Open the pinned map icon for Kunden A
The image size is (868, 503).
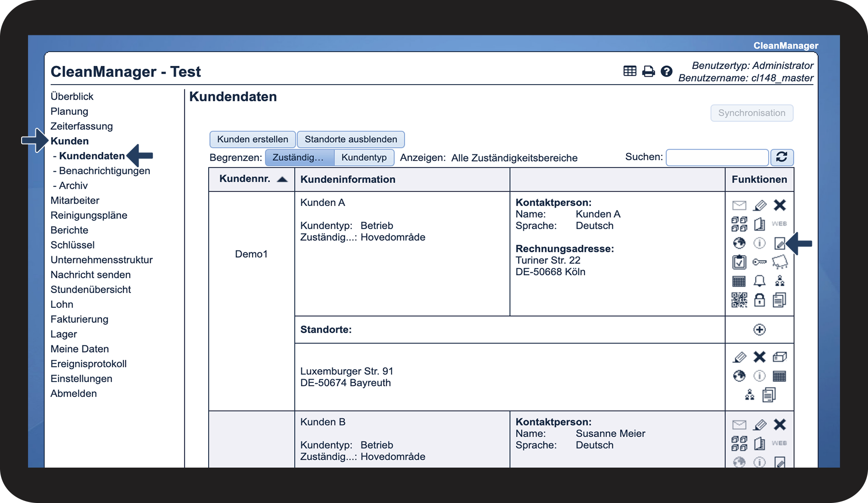tap(780, 262)
